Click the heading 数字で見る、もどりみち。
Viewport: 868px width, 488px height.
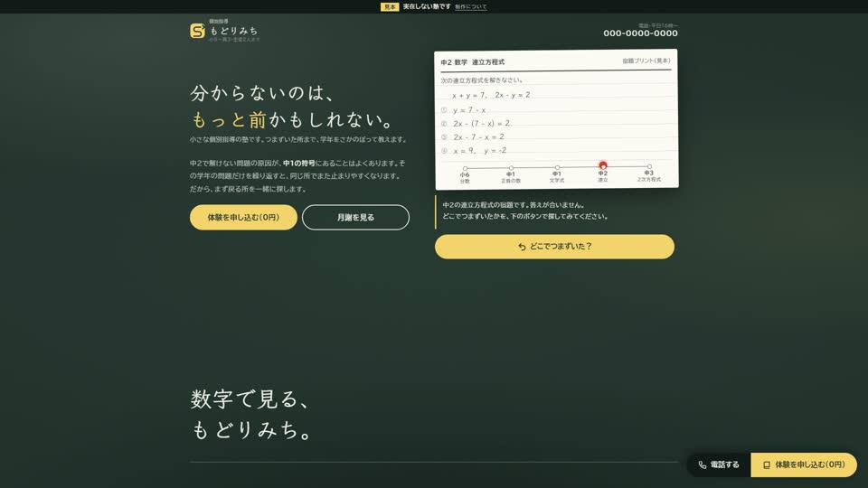click(251, 414)
